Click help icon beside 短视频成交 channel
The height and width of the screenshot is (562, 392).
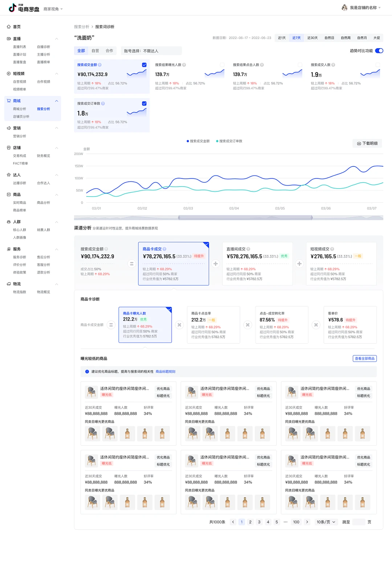pos(332,249)
